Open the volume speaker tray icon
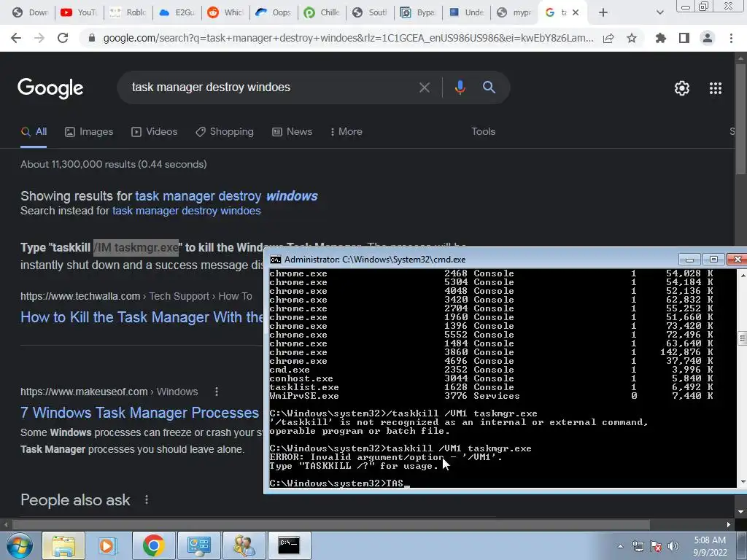 click(673, 546)
